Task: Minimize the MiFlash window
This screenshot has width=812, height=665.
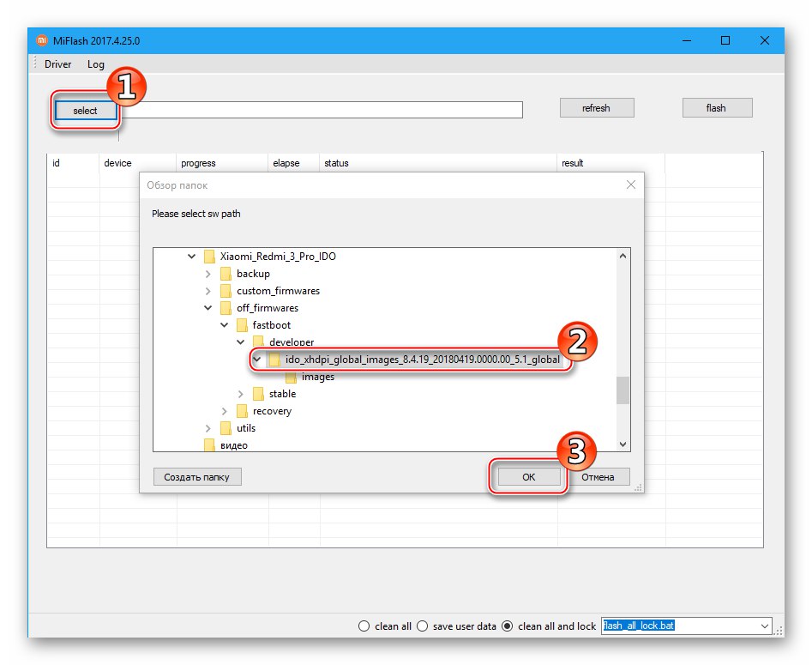Action: (x=687, y=40)
